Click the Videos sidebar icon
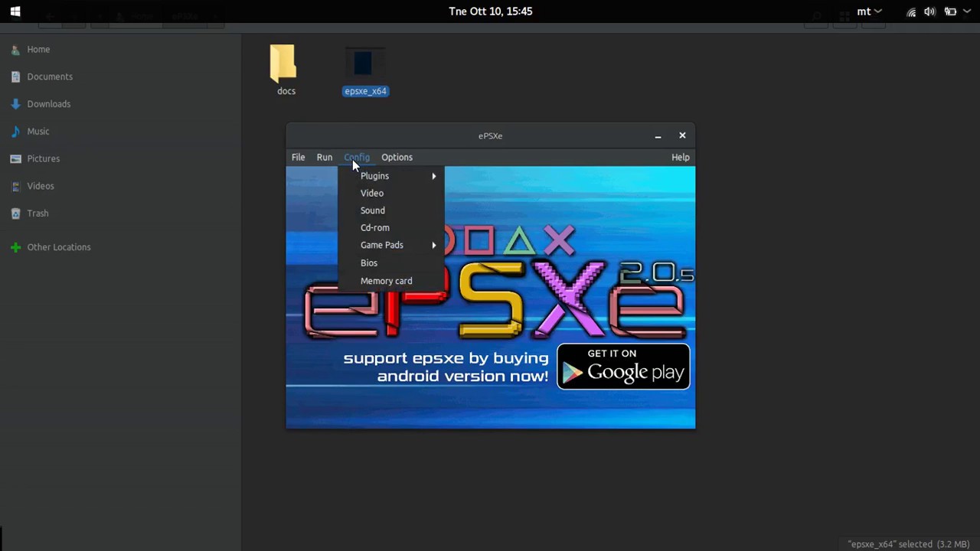 click(x=15, y=186)
